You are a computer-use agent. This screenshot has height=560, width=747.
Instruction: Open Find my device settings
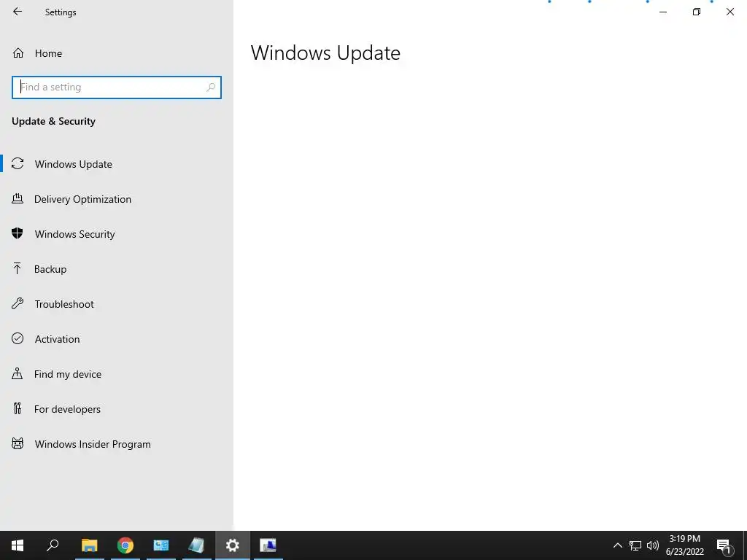(117, 374)
